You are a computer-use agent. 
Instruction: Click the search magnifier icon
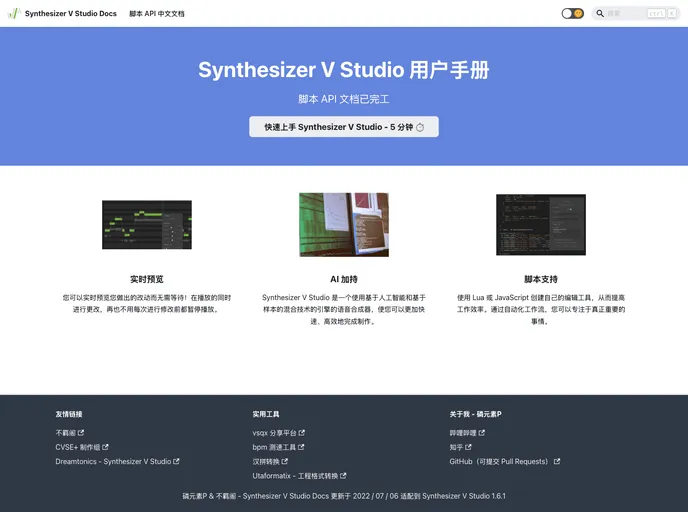600,14
